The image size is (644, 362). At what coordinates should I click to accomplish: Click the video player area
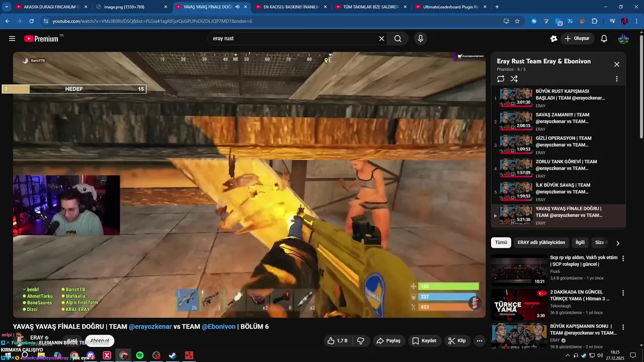249,185
